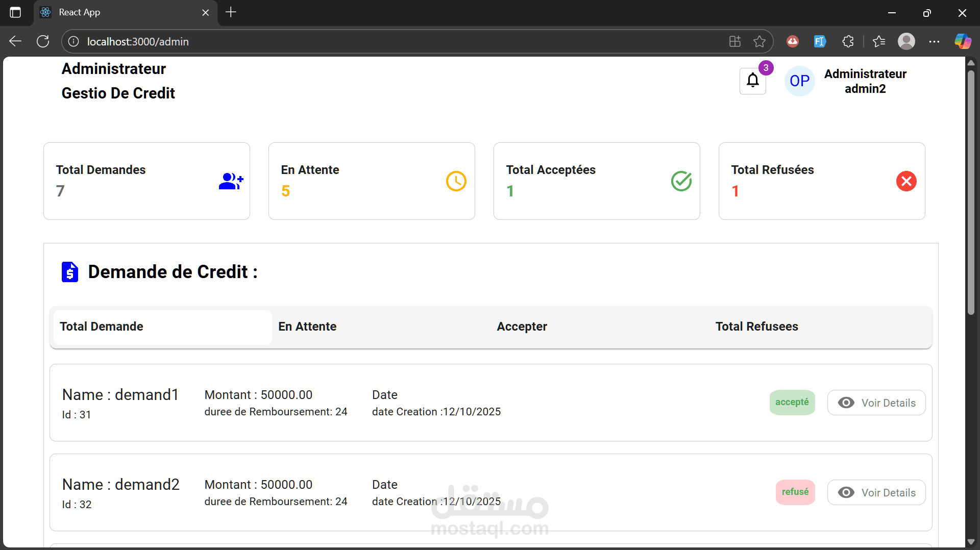The width and height of the screenshot is (980, 550).
Task: Open the Extensions puzzle icon
Action: (848, 41)
